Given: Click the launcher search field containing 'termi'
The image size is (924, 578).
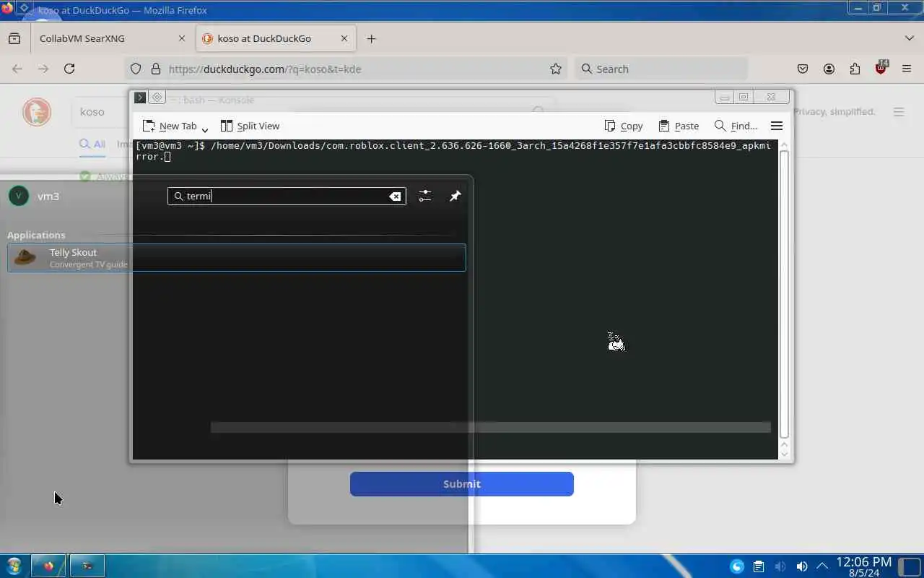Looking at the screenshot, I should [287, 196].
